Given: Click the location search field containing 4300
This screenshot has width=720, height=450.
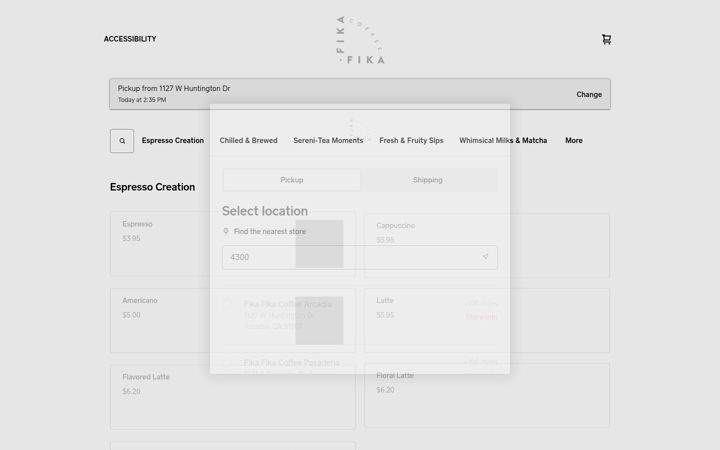Looking at the screenshot, I should click(x=360, y=257).
